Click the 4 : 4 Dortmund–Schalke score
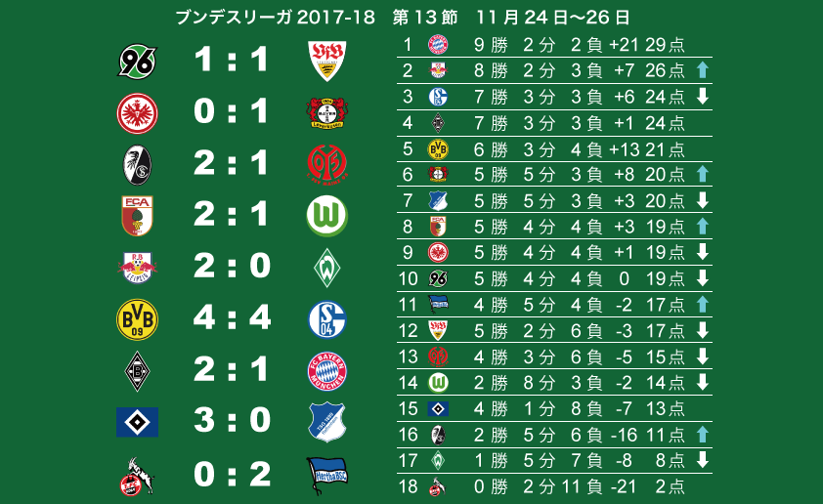 (232, 317)
